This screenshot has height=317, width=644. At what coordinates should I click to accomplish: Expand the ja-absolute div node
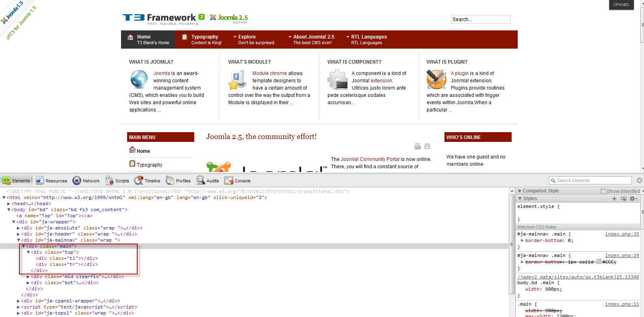[19, 228]
